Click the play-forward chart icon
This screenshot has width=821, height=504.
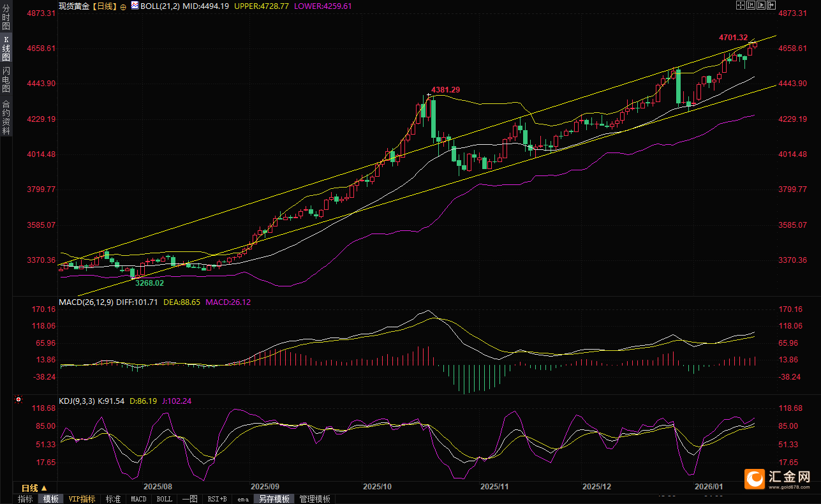761,6
